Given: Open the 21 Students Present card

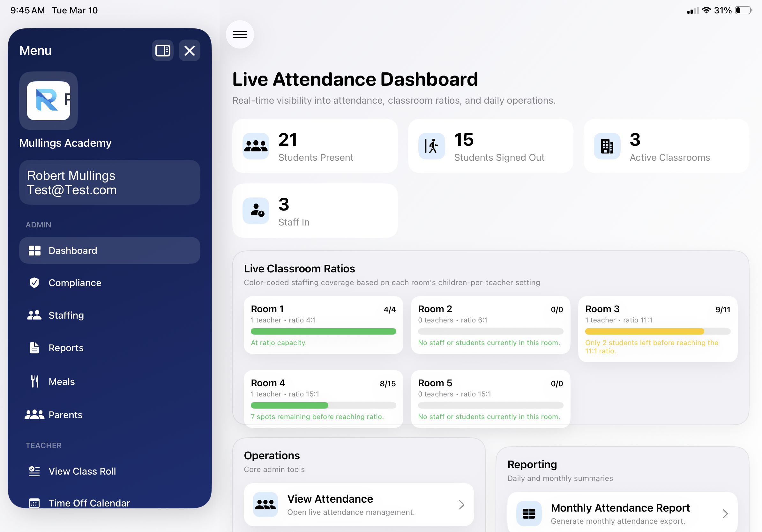Looking at the screenshot, I should click(x=315, y=146).
